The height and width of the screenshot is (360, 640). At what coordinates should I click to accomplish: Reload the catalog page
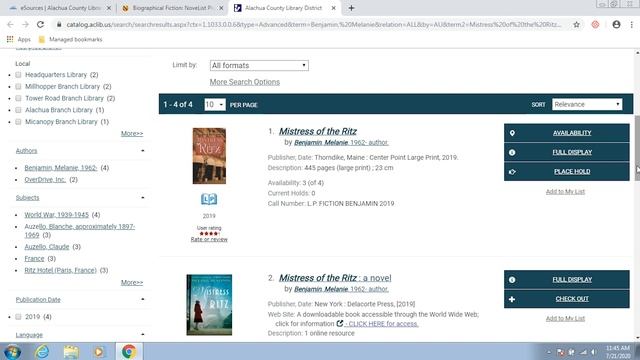40,24
